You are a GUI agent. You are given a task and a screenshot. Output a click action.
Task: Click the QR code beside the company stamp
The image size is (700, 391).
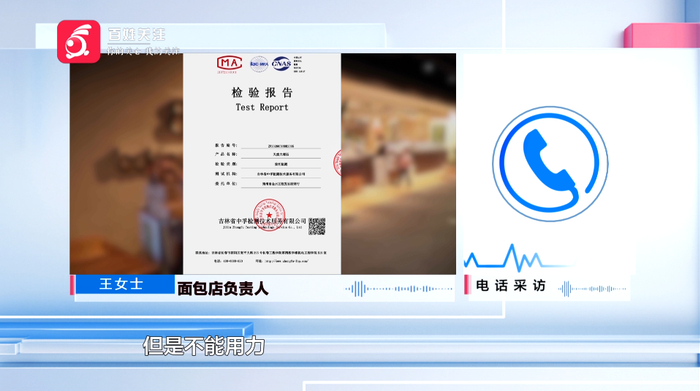pyautogui.click(x=317, y=226)
